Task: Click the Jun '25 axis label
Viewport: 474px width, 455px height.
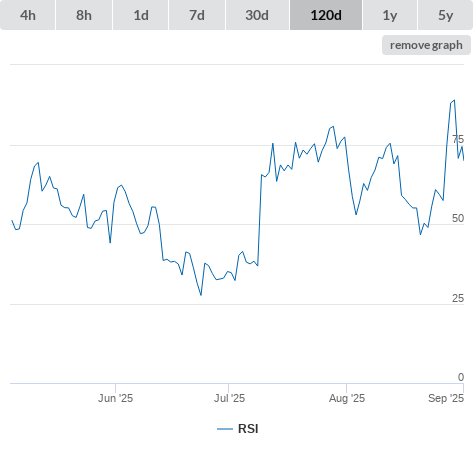Action: pos(115,398)
